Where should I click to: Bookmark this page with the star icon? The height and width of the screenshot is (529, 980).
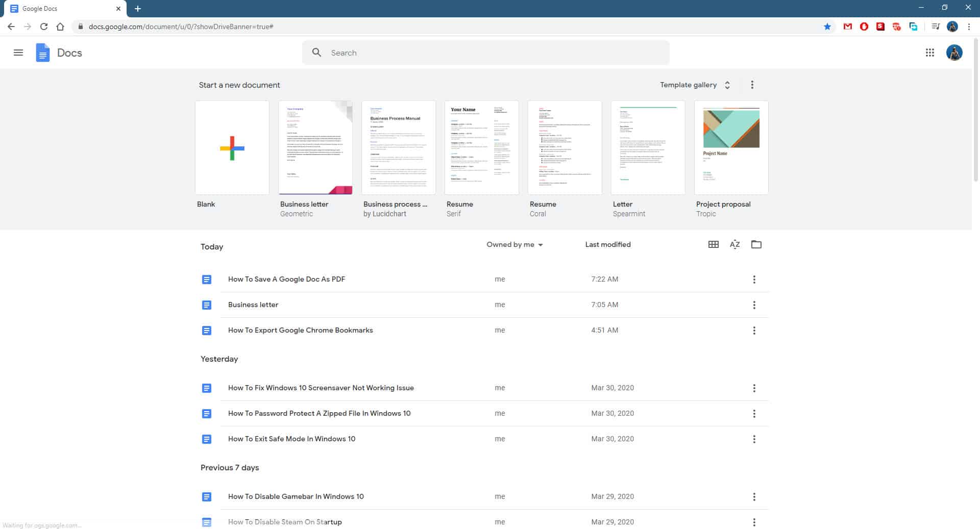pos(827,27)
